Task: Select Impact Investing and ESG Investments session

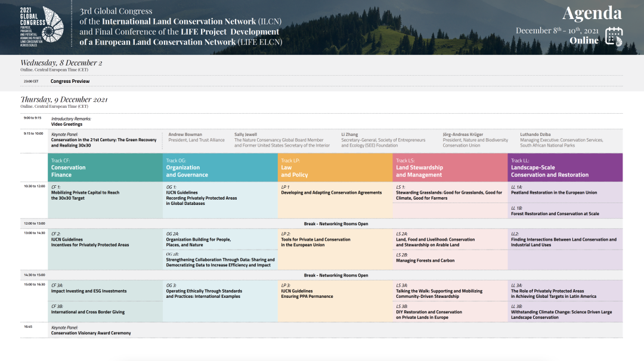Action: pos(89,291)
